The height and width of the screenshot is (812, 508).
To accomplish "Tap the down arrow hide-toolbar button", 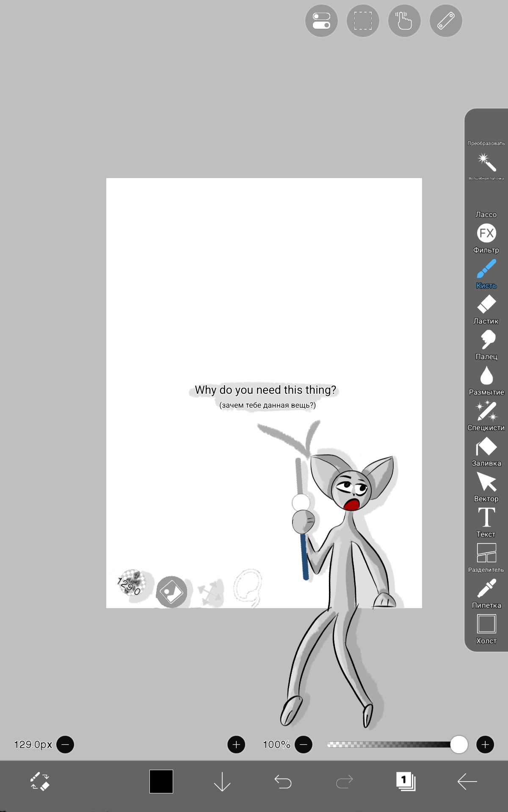I will point(222,782).
